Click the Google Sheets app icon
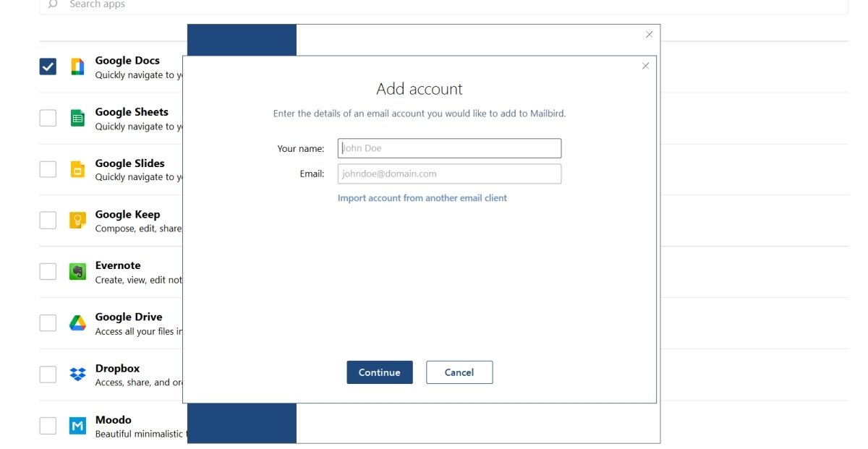The width and height of the screenshot is (868, 449). [x=77, y=117]
